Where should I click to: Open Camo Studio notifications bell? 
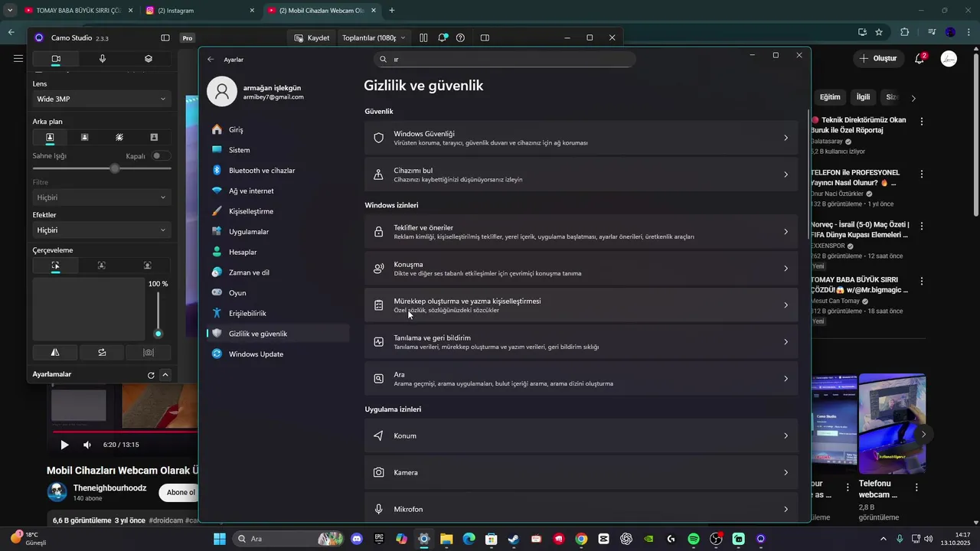pos(443,37)
